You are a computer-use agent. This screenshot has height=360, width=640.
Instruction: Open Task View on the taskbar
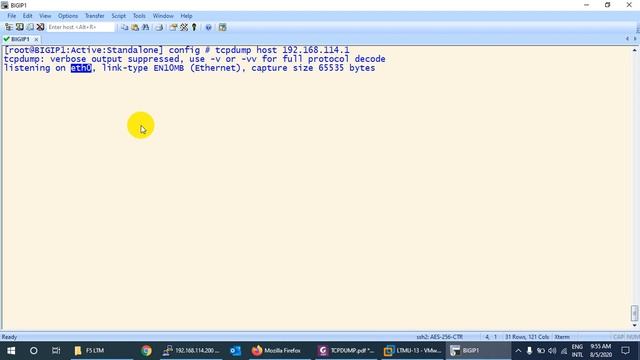[x=56, y=351]
